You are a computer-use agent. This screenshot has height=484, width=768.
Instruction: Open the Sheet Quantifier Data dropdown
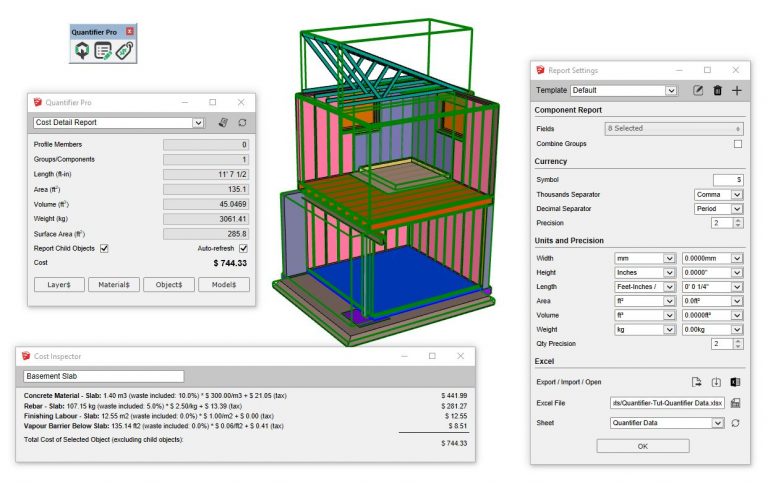coord(718,424)
